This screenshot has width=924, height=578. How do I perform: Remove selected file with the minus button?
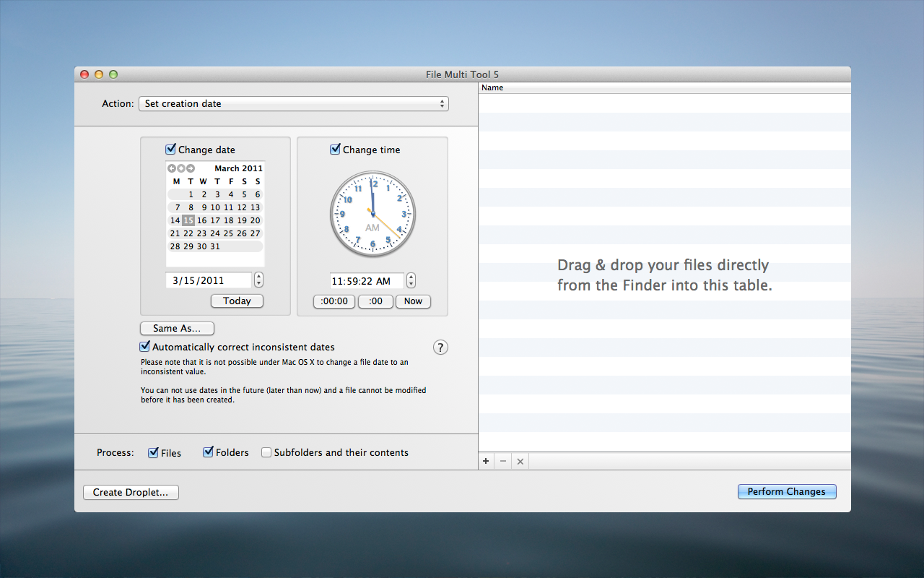[503, 461]
